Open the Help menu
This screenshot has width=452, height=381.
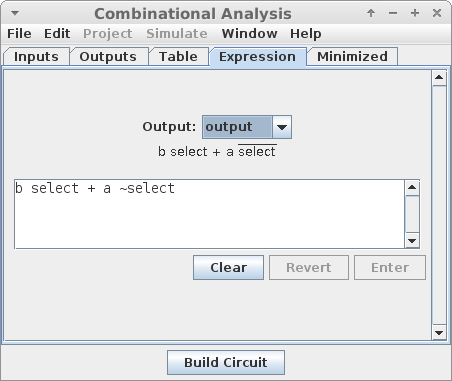306,34
